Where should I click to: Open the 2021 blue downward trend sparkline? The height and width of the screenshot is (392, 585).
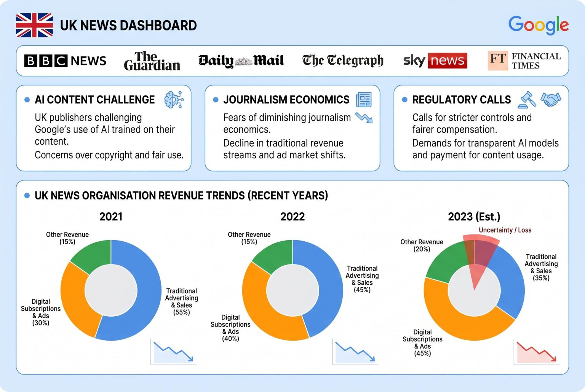click(x=173, y=352)
